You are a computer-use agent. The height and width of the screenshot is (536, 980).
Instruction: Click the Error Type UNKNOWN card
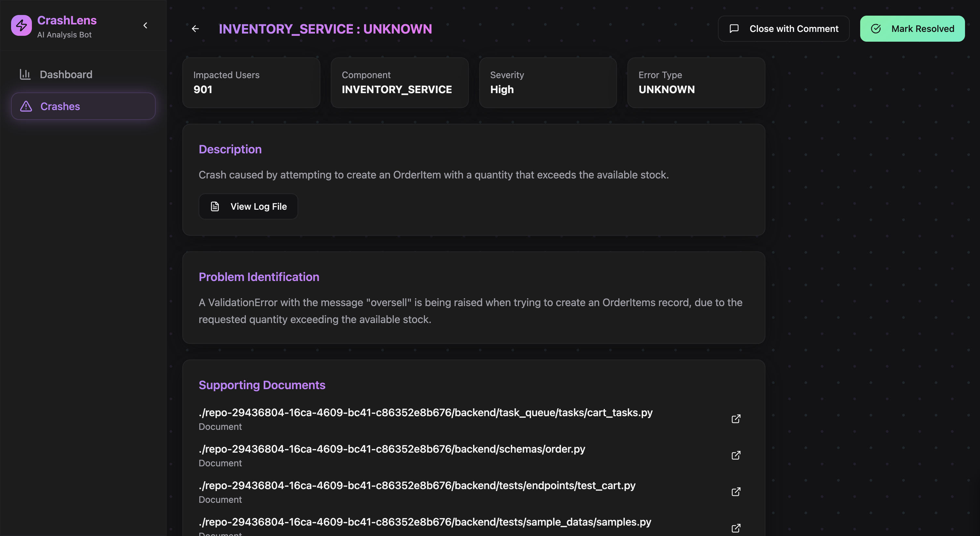696,83
